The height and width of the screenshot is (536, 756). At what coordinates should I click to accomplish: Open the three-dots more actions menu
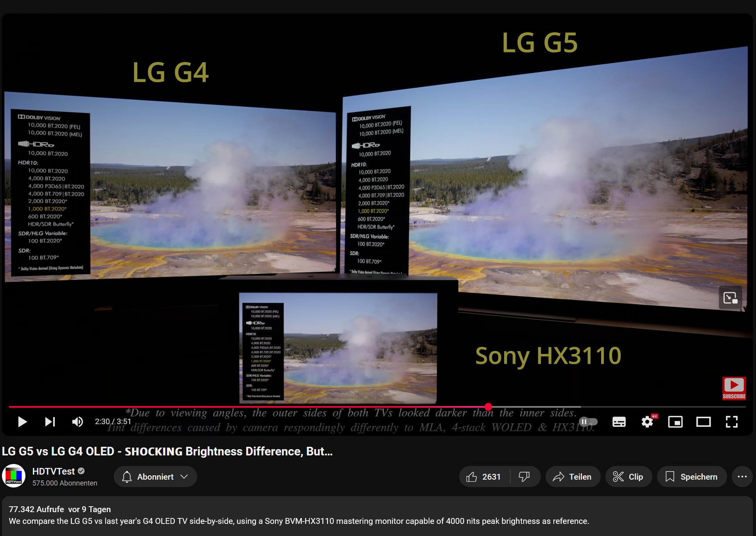pos(742,477)
